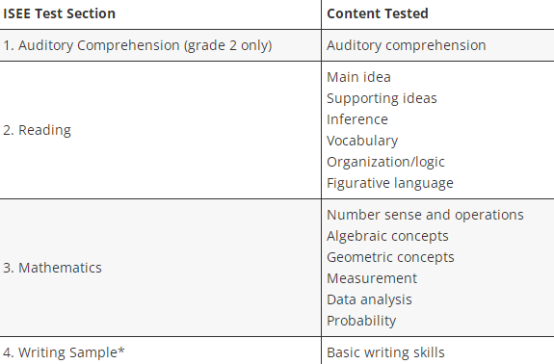Viewport: 554px width, 364px height.
Task: Click the Probability entry
Action: point(361,321)
